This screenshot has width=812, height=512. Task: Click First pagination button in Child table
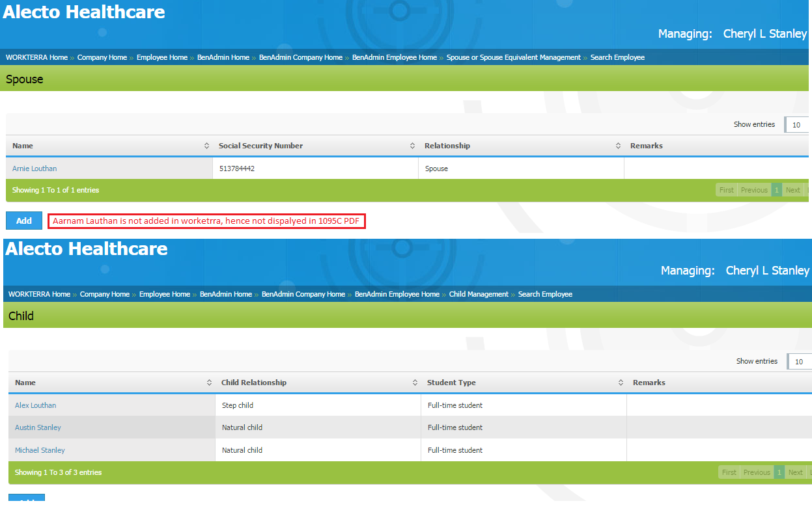[x=729, y=472]
